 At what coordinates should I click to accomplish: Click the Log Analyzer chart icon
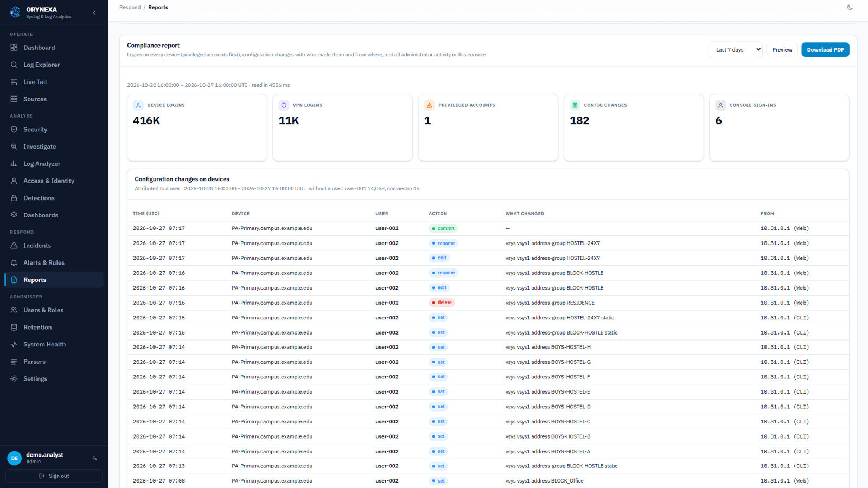click(x=14, y=164)
